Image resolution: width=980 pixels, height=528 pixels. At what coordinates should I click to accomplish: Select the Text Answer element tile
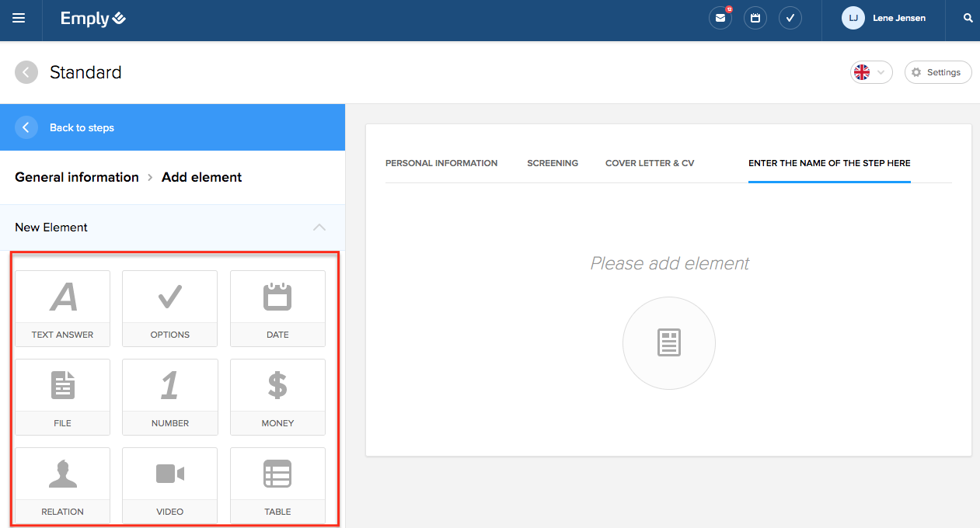(62, 308)
